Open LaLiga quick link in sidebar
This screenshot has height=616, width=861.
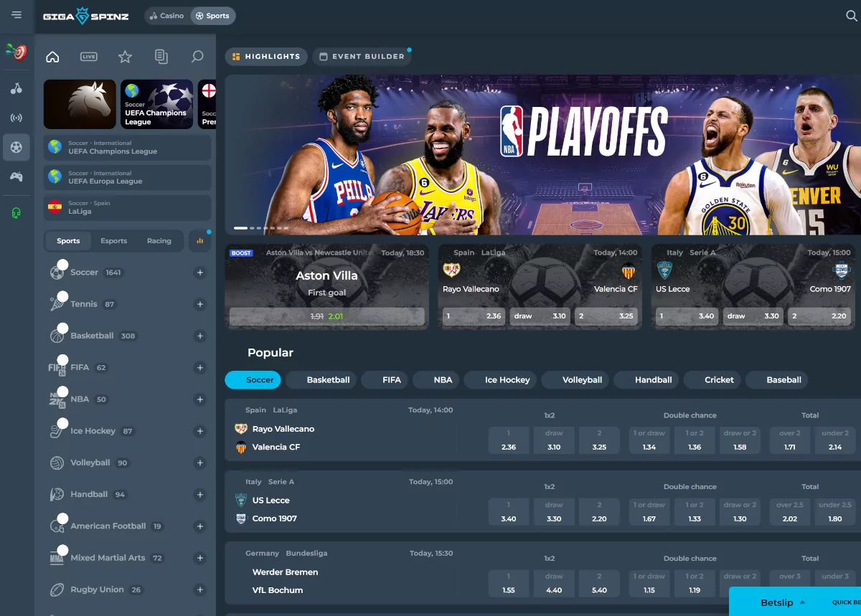tap(128, 207)
